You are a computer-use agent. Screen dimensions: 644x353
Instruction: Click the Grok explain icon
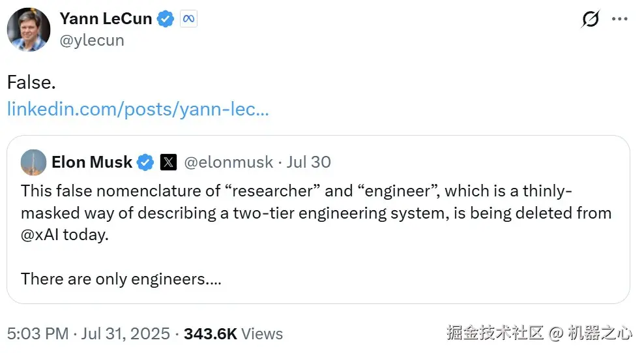tap(590, 20)
